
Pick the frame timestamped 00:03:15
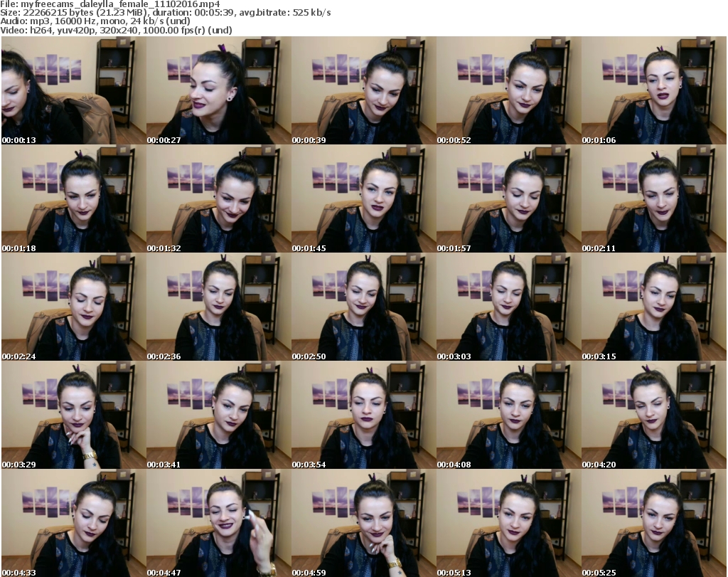pyautogui.click(x=654, y=307)
